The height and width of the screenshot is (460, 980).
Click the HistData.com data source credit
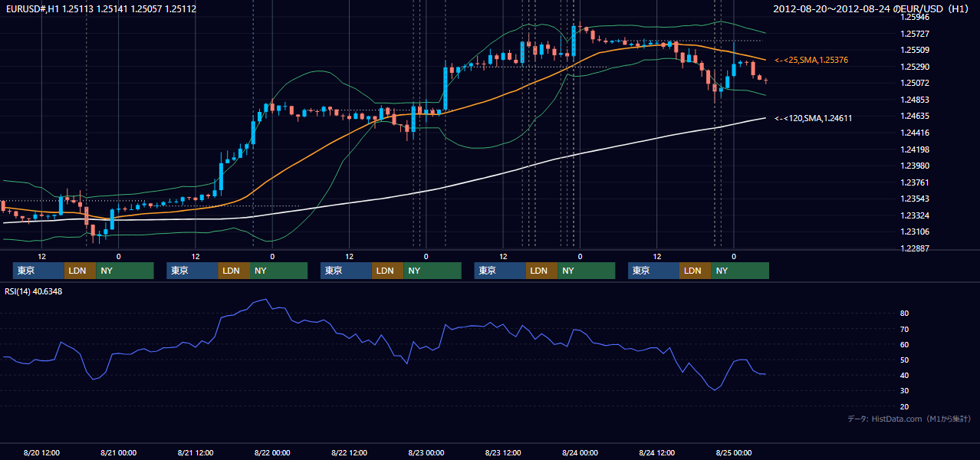909,419
